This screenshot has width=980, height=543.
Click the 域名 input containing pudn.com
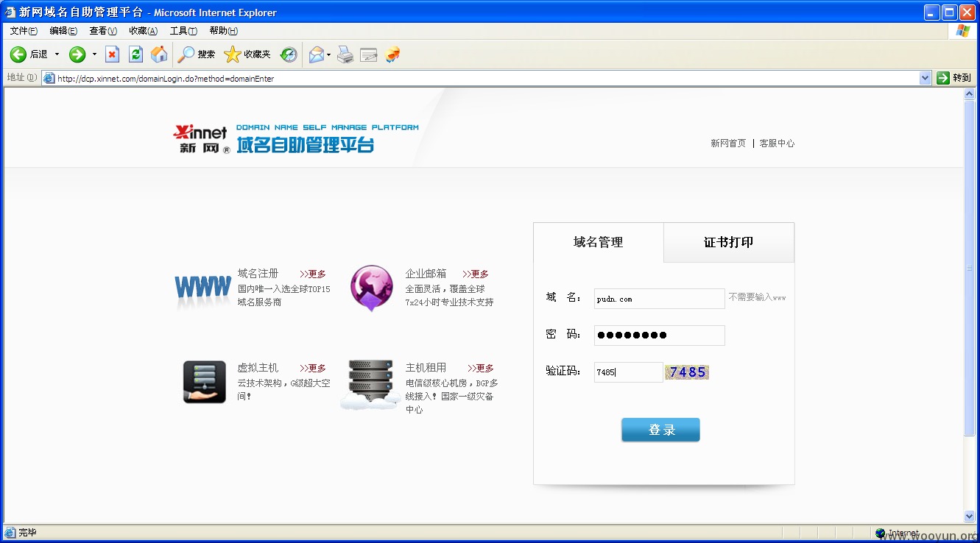660,299
